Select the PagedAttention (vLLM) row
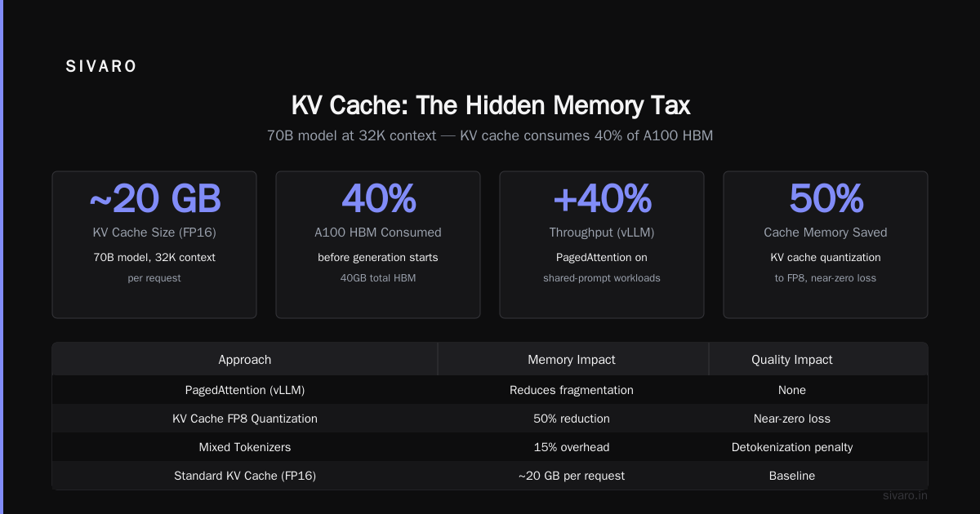This screenshot has height=514, width=980. [x=490, y=390]
